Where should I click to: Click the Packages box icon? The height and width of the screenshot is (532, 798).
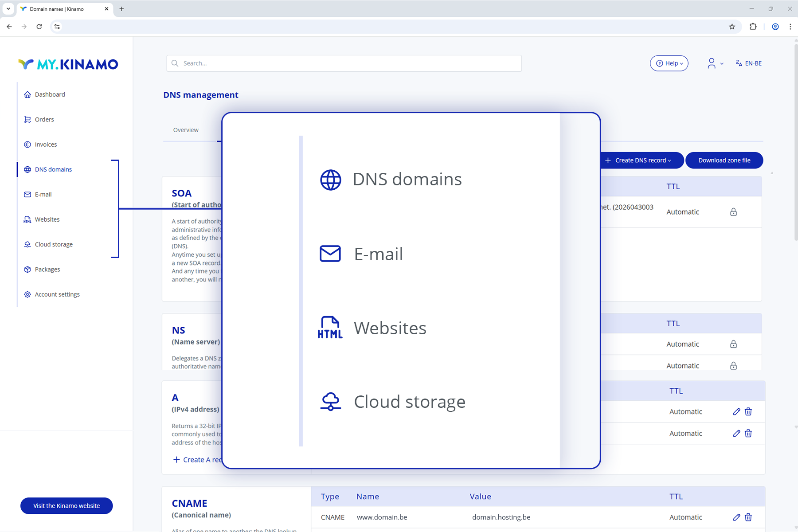27,270
